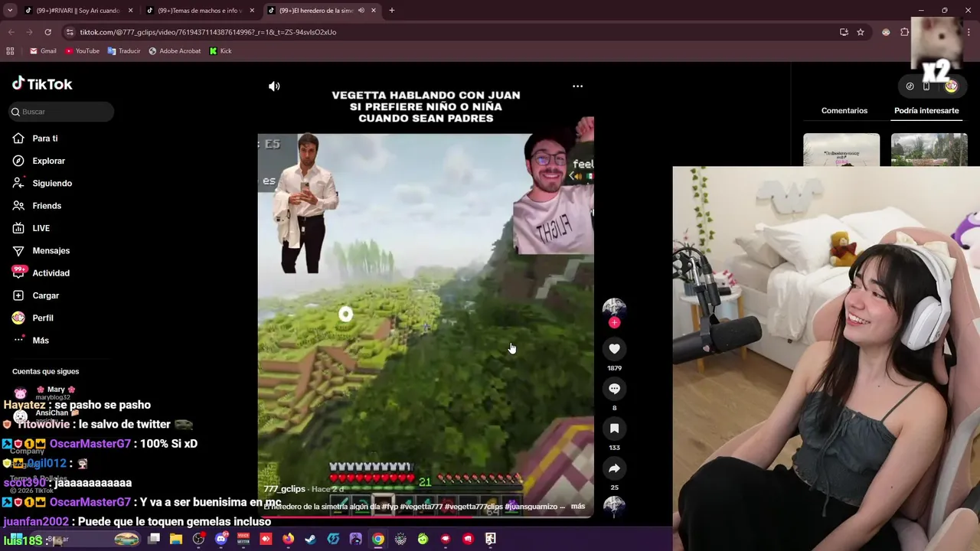The height and width of the screenshot is (551, 980).
Task: Open the Kick bookmark
Action: [220, 51]
